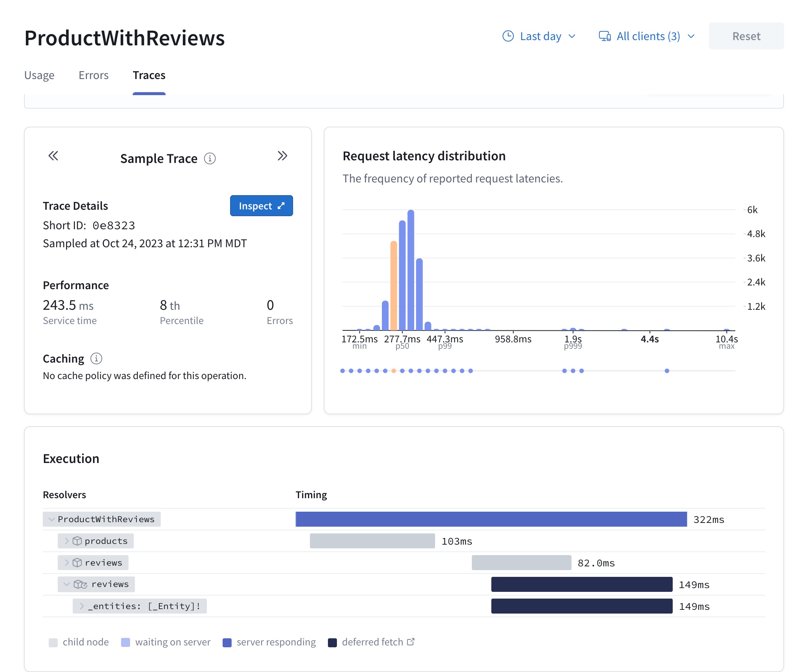Collapse the deferred reviews resolver node
The width and height of the screenshot is (808, 672).
pos(67,584)
